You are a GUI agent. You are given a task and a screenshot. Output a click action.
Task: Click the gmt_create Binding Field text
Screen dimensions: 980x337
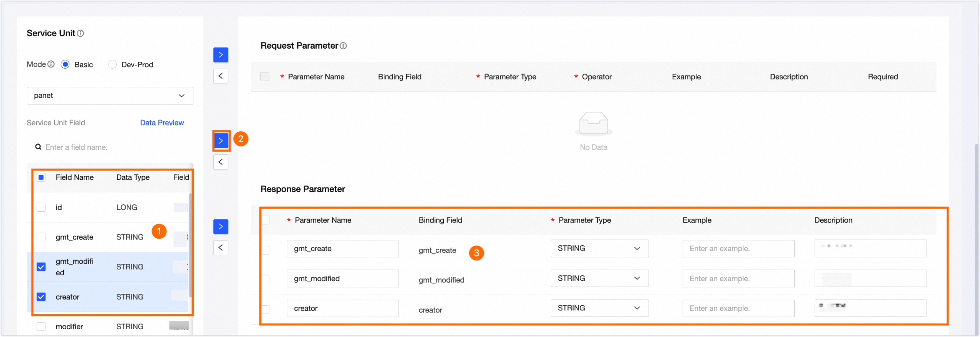pos(437,250)
